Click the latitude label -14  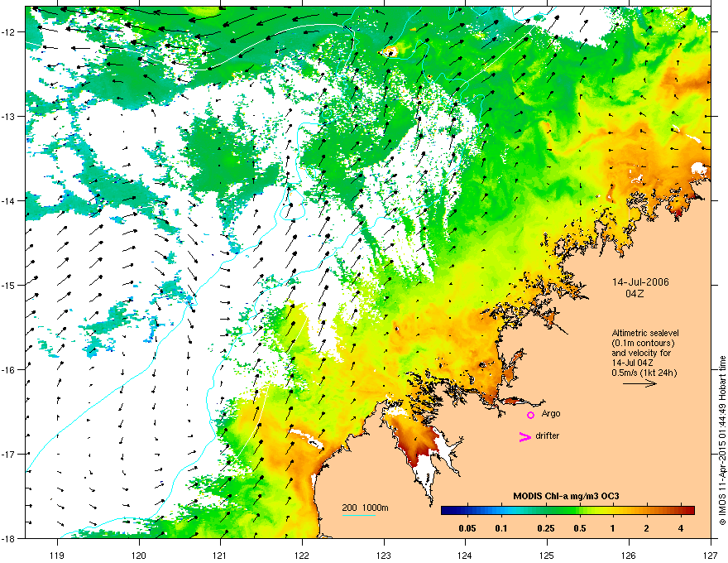coord(8,200)
